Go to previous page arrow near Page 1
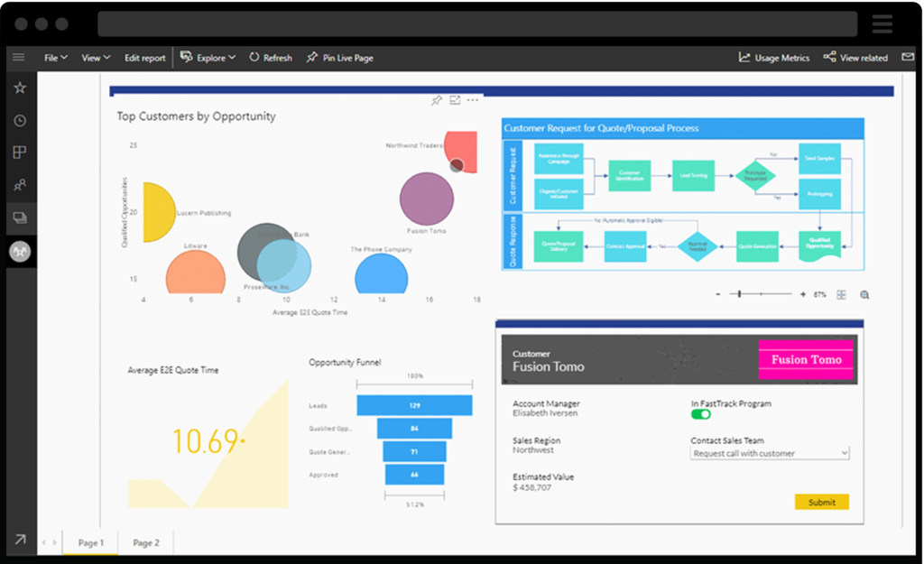924x564 pixels. click(43, 542)
